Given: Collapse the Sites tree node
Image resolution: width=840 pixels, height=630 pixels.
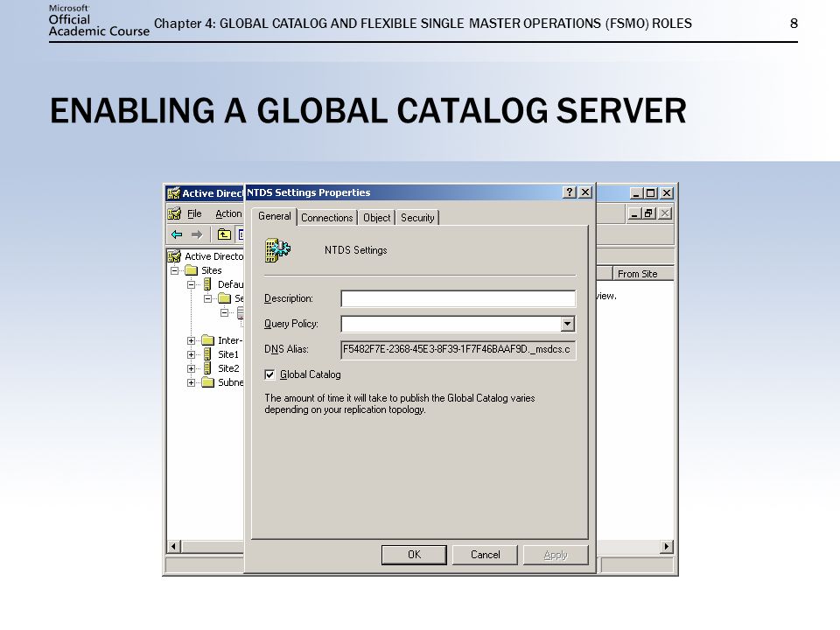Looking at the screenshot, I should point(174,270).
